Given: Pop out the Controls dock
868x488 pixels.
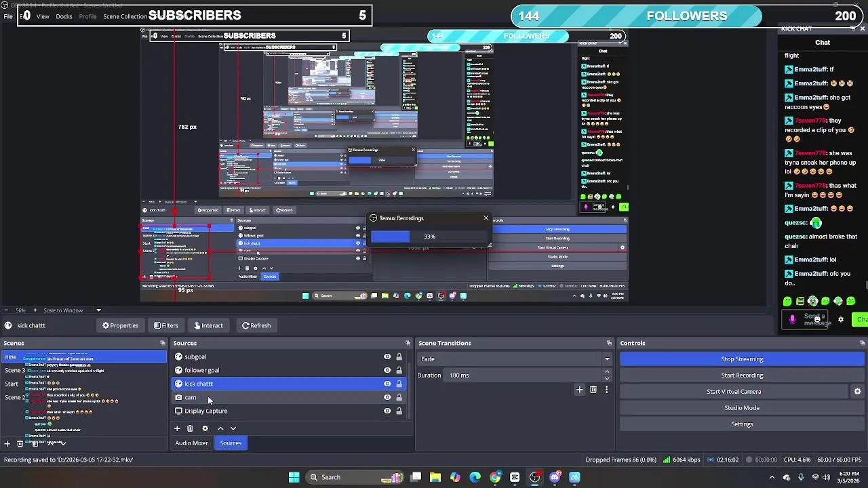Looking at the screenshot, I should point(862,343).
